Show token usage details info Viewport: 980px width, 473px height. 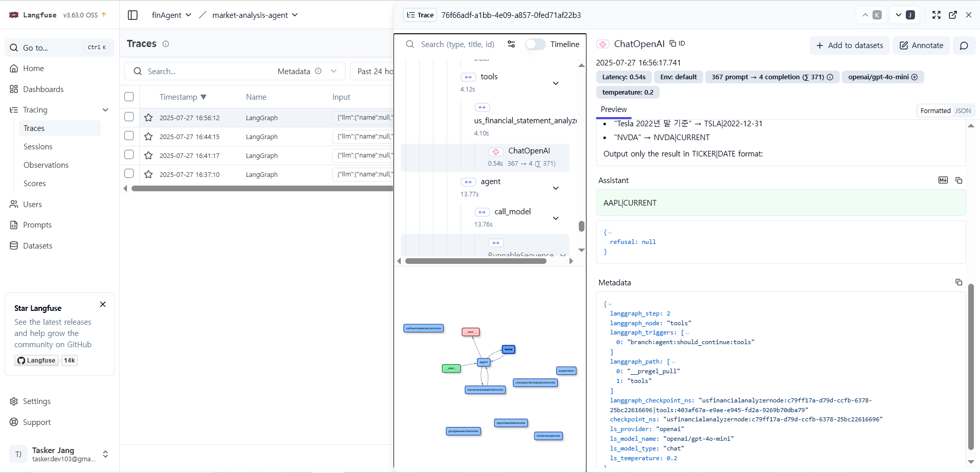pyautogui.click(x=830, y=77)
